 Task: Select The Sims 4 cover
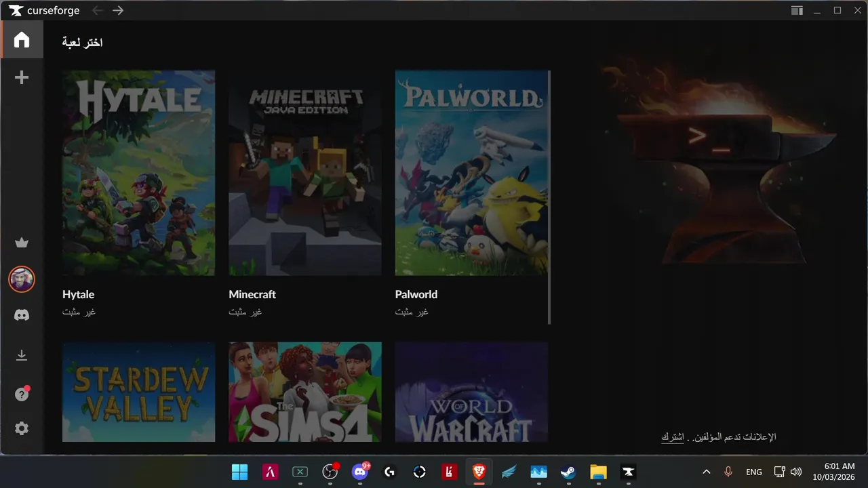coord(305,392)
